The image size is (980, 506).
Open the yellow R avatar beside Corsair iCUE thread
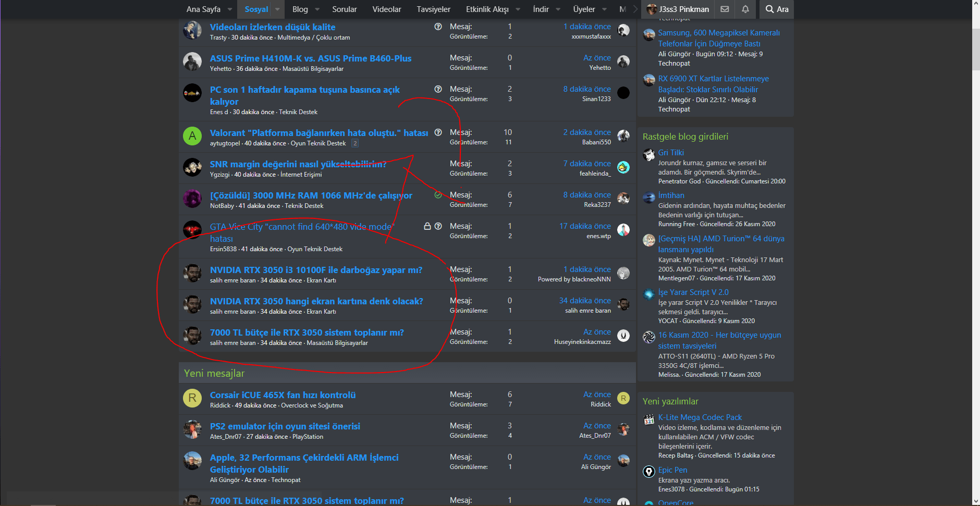pos(192,398)
